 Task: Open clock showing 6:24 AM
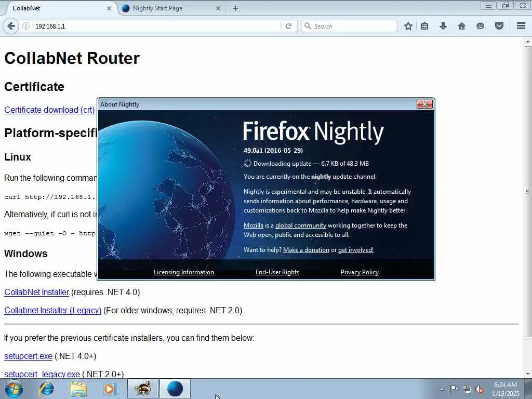pyautogui.click(x=505, y=389)
